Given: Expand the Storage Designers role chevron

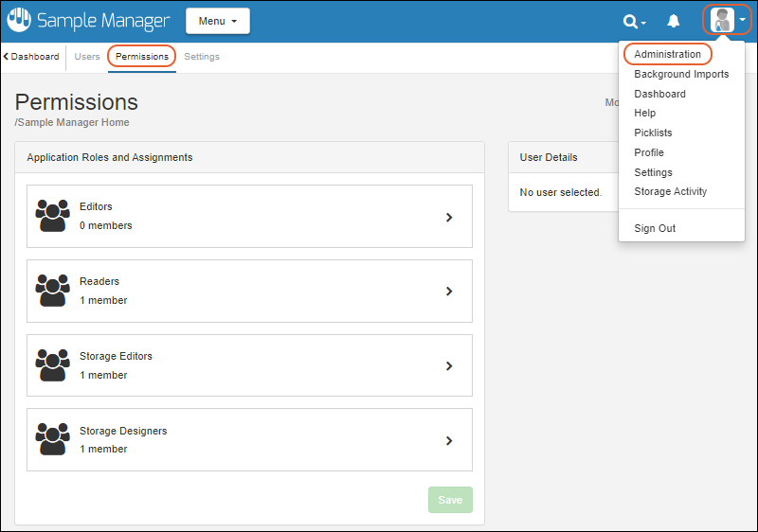Looking at the screenshot, I should [x=449, y=440].
